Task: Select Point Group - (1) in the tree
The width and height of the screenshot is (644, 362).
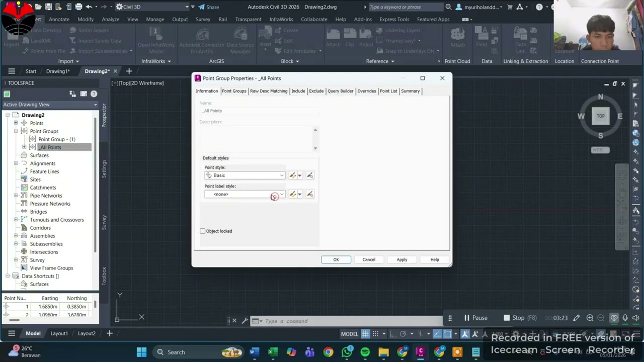Action: tap(57, 139)
